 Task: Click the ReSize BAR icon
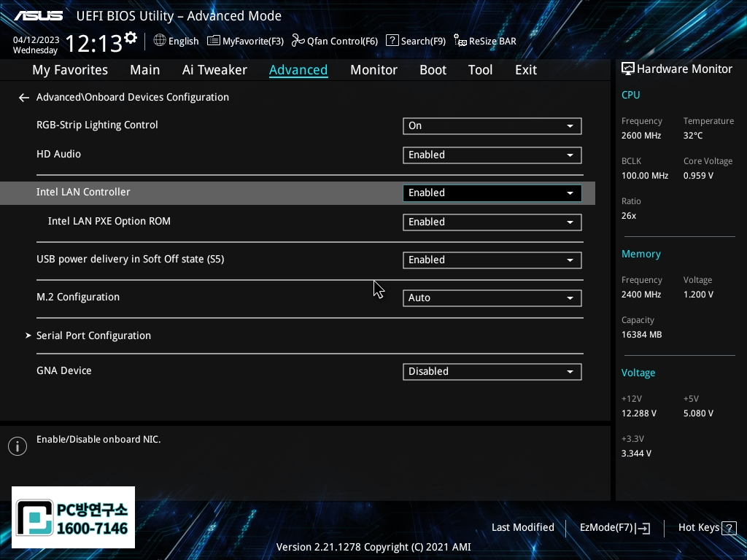[x=460, y=41]
